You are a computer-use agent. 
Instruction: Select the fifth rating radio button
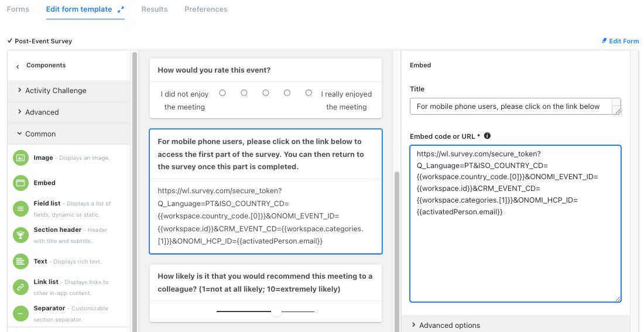coord(309,93)
